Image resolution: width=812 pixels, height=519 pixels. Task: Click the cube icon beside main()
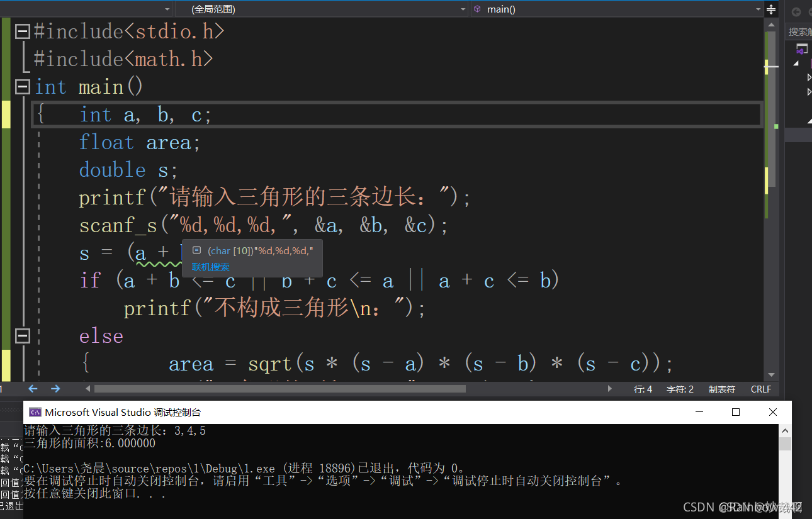pos(477,9)
